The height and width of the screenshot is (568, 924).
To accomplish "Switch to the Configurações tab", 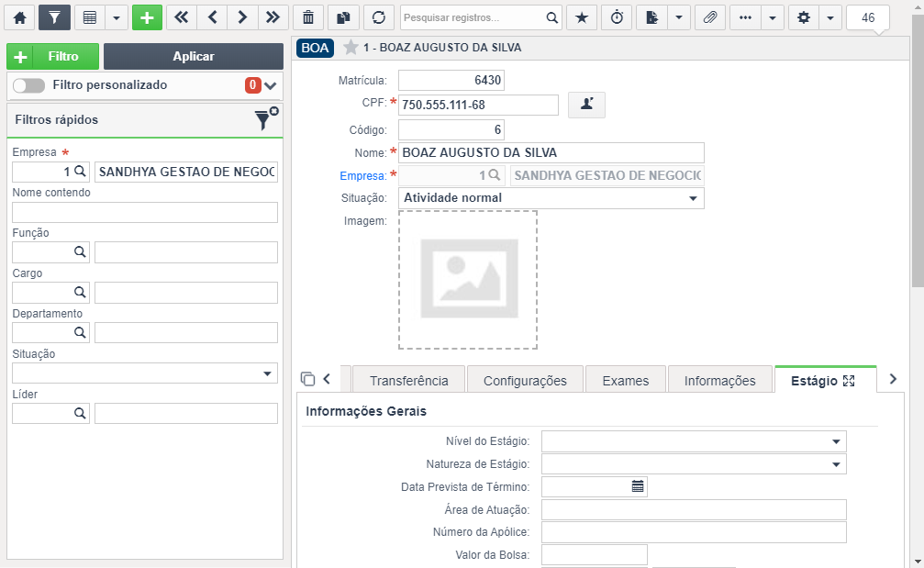I will pos(525,381).
